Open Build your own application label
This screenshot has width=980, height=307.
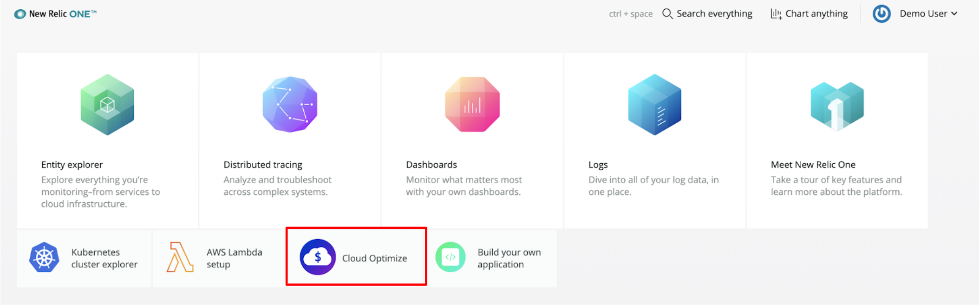point(510,258)
